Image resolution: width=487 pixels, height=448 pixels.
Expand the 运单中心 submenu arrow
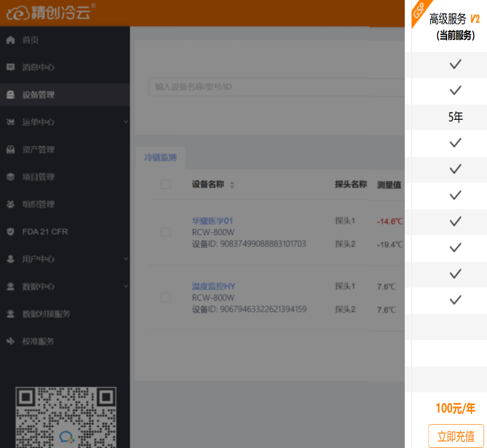coord(126,122)
